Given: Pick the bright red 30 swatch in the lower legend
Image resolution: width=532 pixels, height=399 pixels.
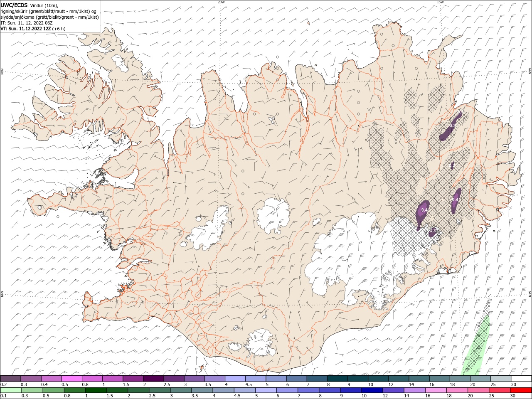Looking at the screenshot, I should pos(521,390).
